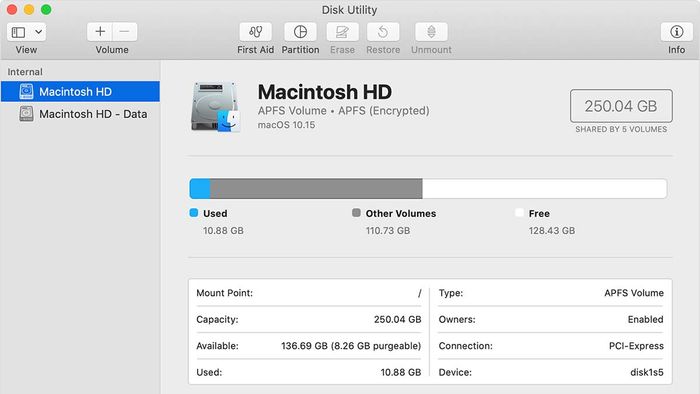Click the Erase toolbar icon

point(342,32)
